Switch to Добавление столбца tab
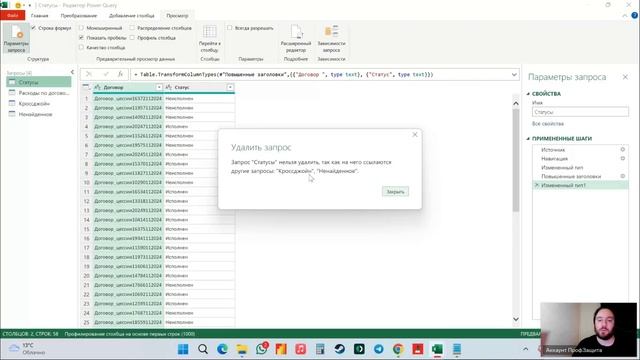The image size is (640, 360). (x=131, y=16)
